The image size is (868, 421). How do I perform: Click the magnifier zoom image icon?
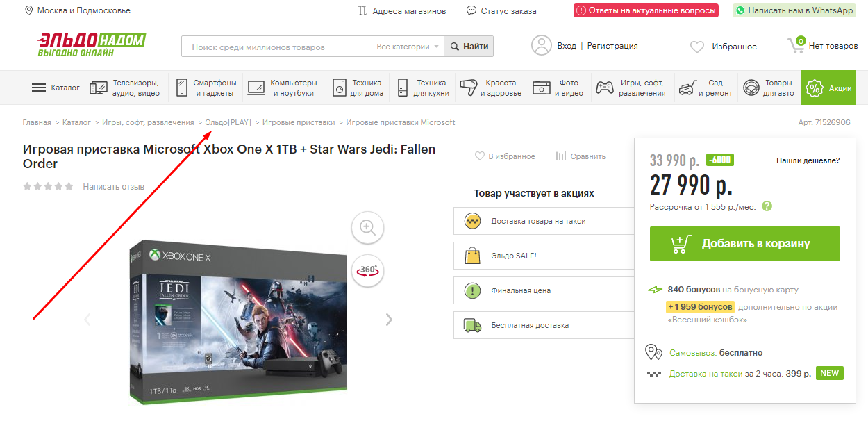[368, 227]
